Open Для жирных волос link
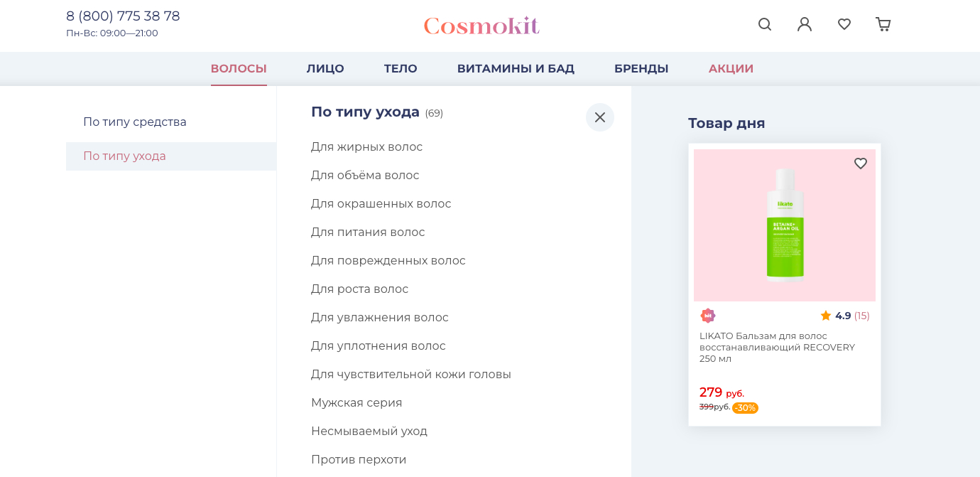The image size is (980, 477). 366,147
